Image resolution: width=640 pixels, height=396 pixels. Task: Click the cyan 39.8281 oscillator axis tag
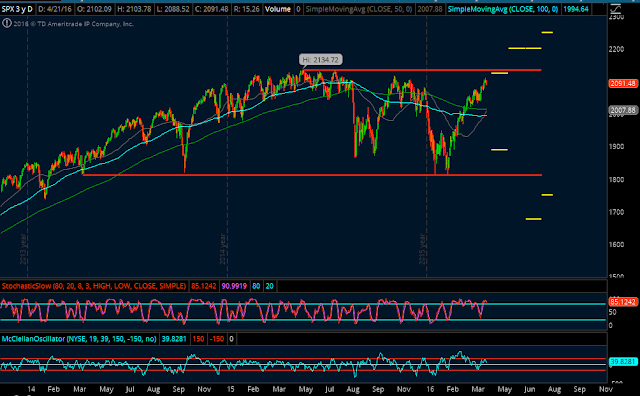pyautogui.click(x=623, y=362)
